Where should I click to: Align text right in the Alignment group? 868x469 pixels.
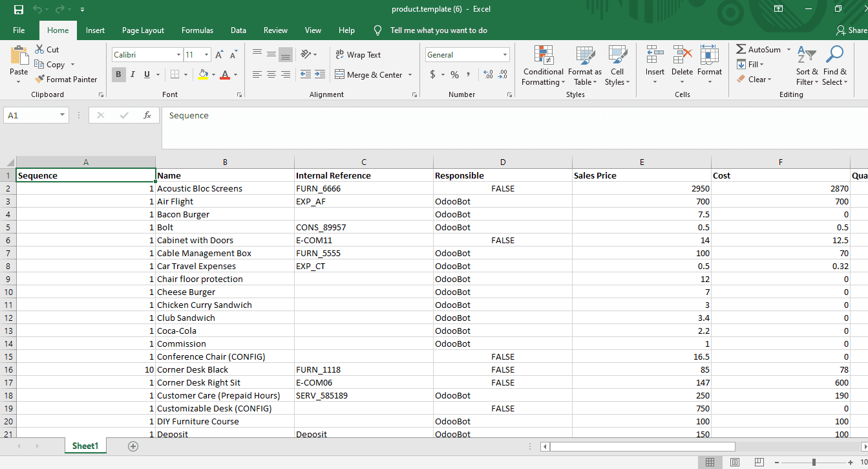click(286, 75)
